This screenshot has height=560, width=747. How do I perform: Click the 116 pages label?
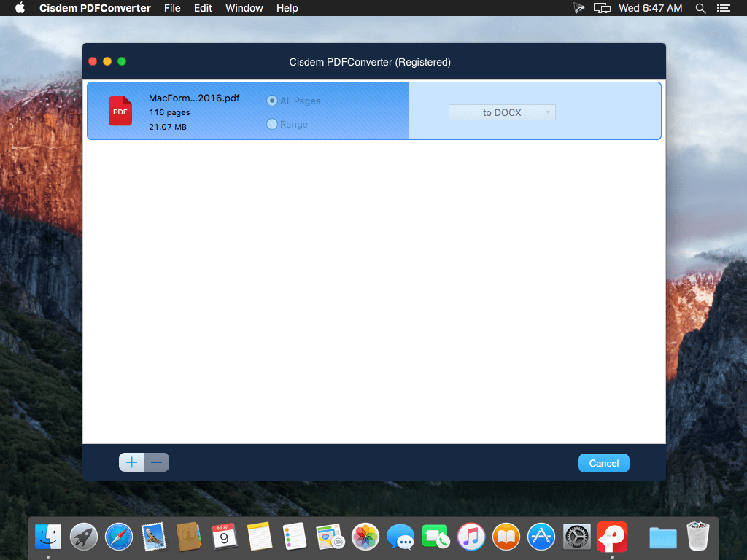[x=169, y=112]
